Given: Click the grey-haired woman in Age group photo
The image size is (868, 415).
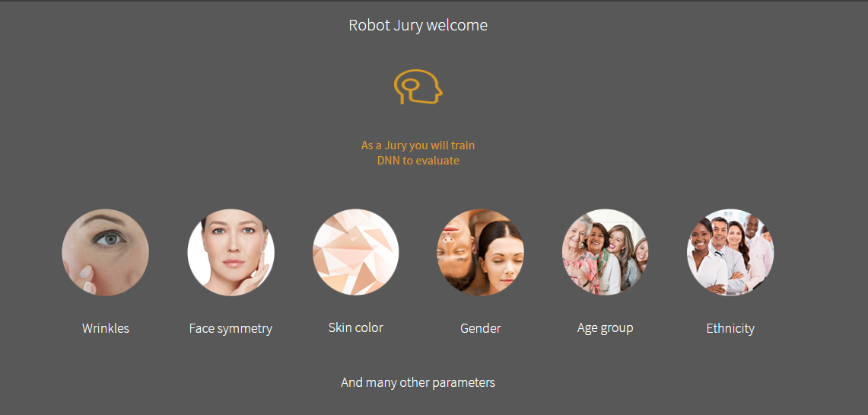Looking at the screenshot, I should click(x=576, y=244).
